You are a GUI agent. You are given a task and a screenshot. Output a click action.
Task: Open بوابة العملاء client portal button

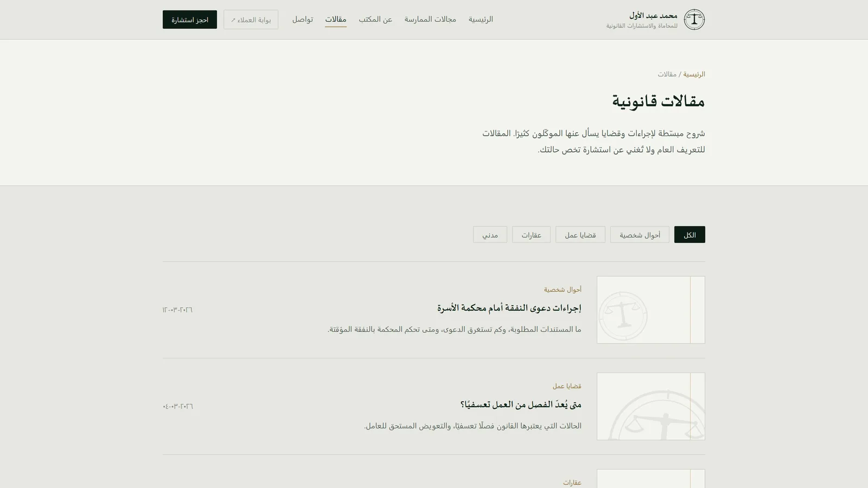coord(251,20)
